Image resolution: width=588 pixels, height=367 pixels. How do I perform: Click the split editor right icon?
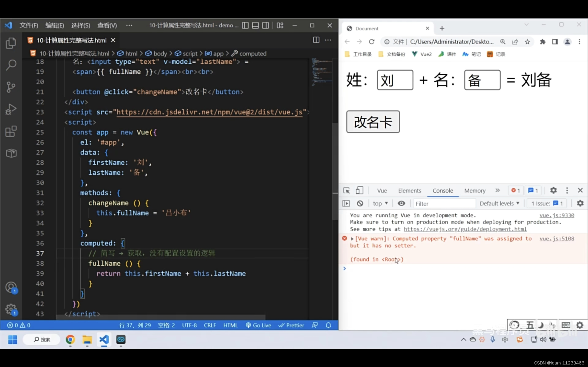(x=316, y=40)
